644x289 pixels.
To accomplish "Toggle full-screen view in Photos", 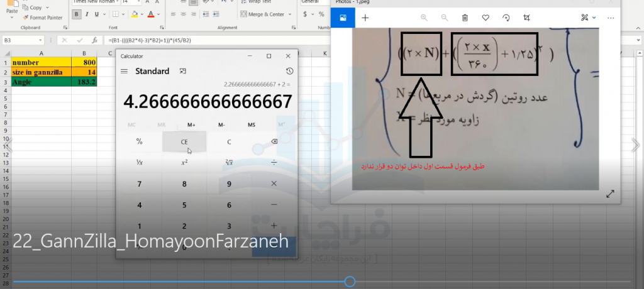I will pyautogui.click(x=610, y=194).
